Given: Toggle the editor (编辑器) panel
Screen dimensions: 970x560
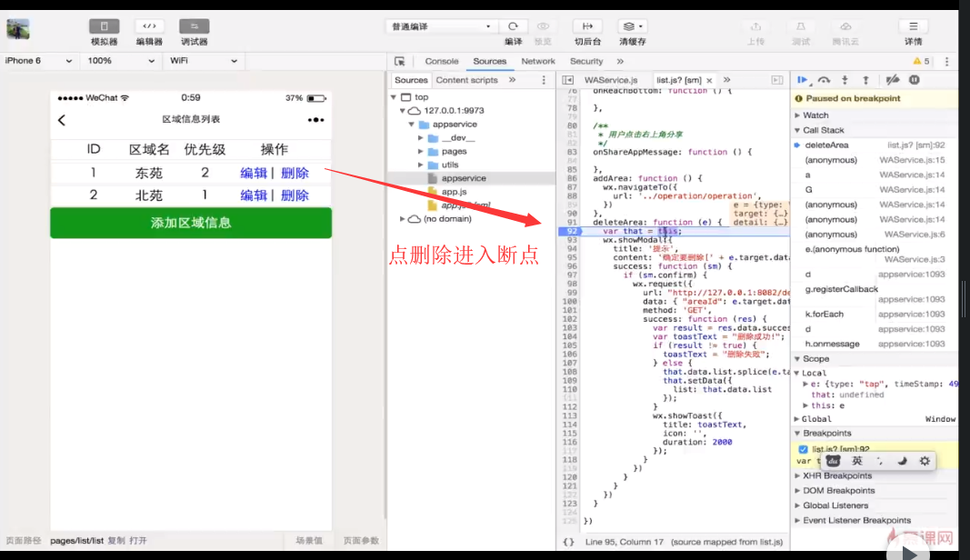Looking at the screenshot, I should (x=149, y=26).
